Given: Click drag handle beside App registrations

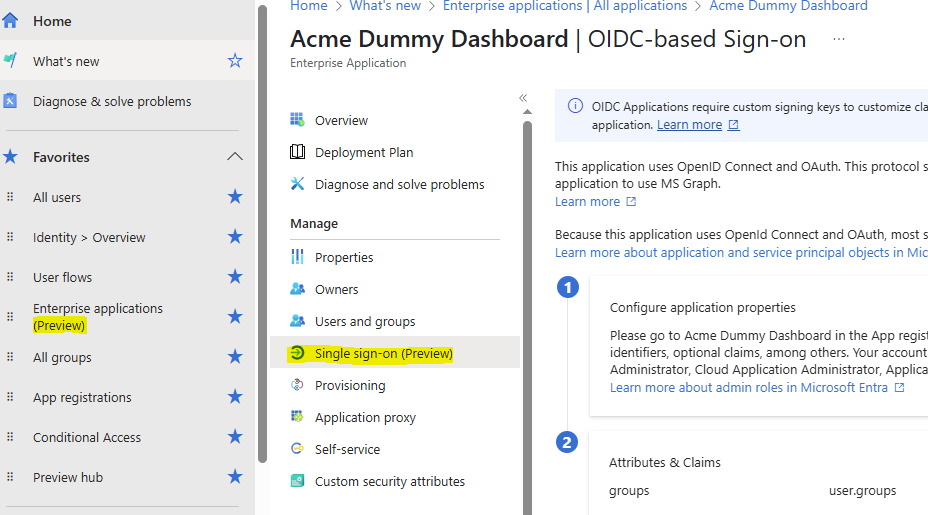Looking at the screenshot, I should [x=10, y=397].
